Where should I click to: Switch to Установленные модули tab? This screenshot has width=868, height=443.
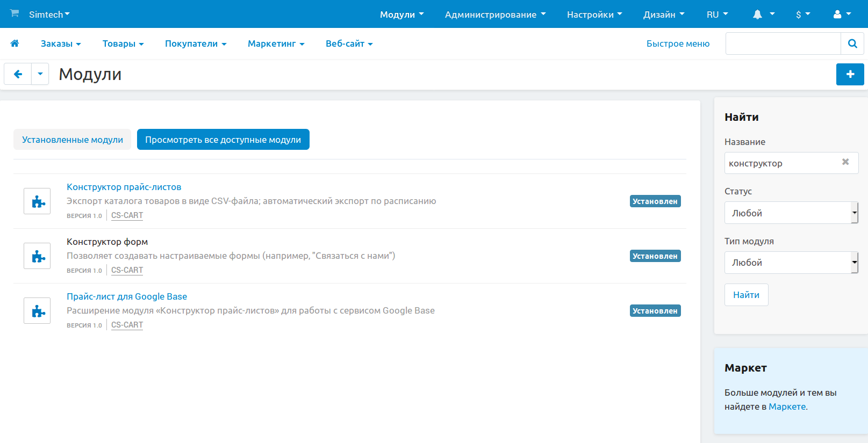point(73,140)
